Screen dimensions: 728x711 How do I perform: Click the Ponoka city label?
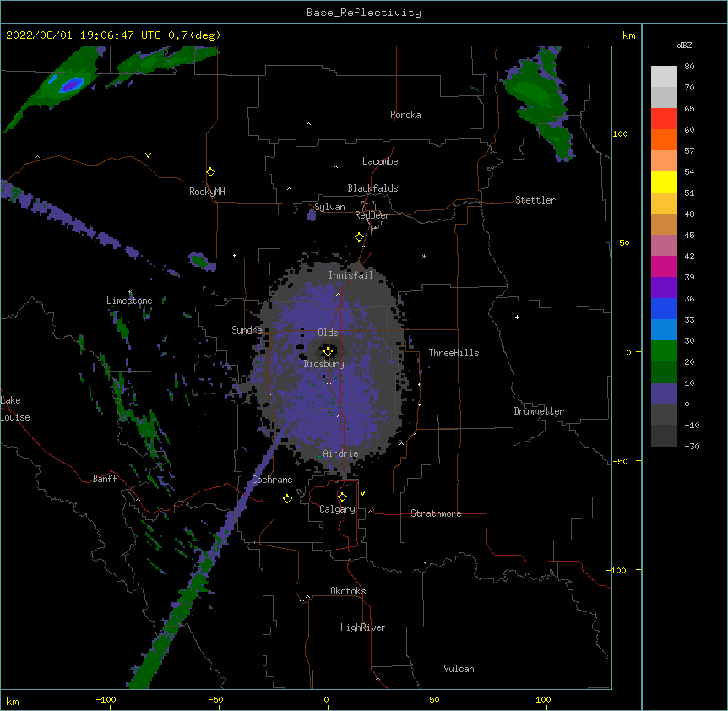coord(405,115)
